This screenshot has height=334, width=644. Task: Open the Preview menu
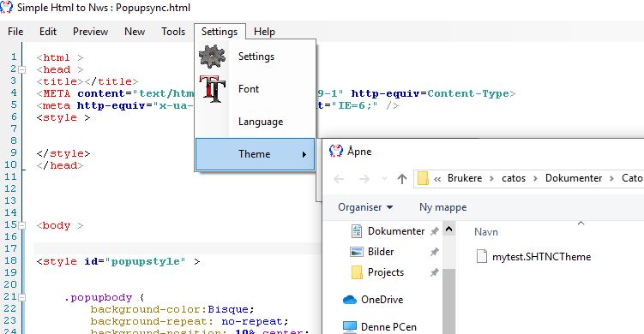pos(90,32)
